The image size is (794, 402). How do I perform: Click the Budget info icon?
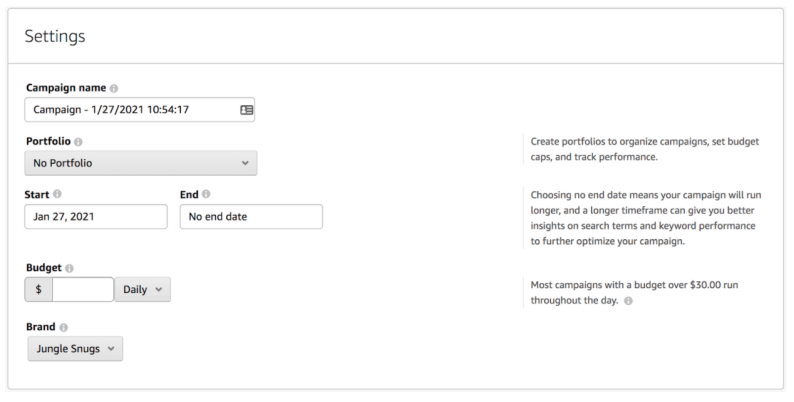(68, 269)
